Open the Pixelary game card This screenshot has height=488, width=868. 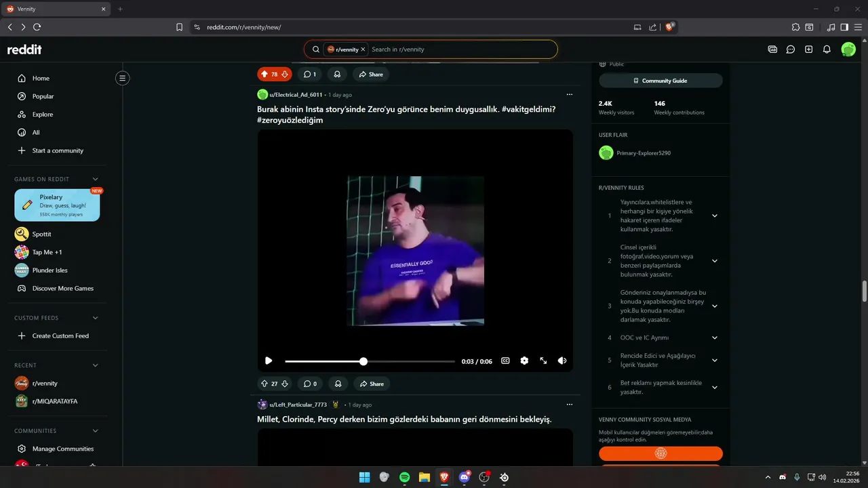click(57, 205)
